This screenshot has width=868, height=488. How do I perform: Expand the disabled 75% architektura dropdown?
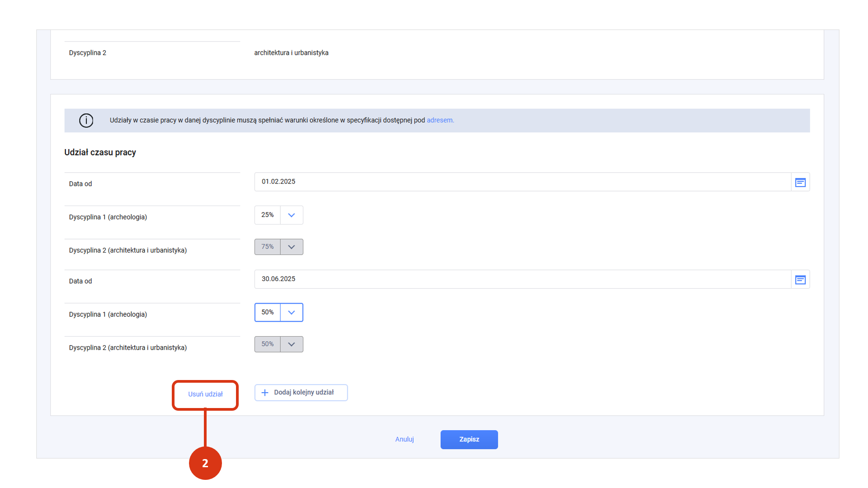tap(292, 247)
